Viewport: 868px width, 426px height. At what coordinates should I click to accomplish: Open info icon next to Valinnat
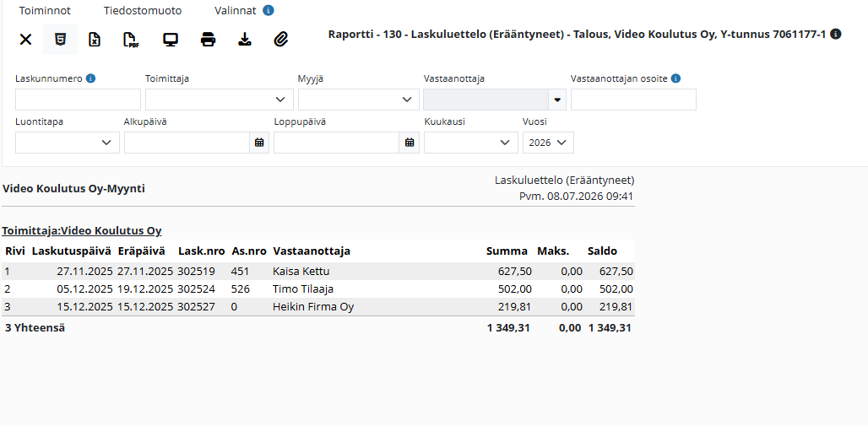click(269, 10)
